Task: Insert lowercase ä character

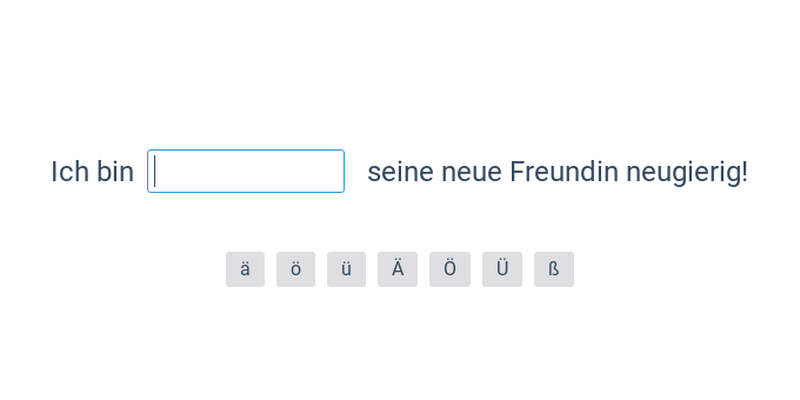Action: (245, 269)
